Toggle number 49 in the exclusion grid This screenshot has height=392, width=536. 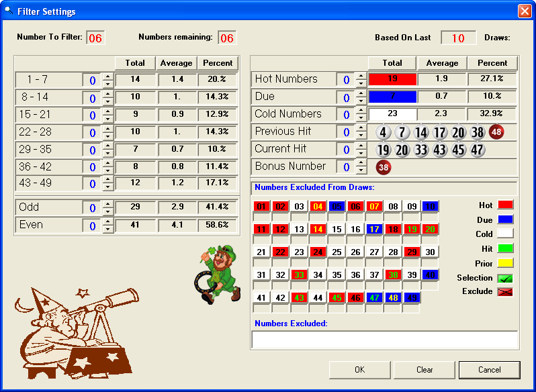(412, 297)
